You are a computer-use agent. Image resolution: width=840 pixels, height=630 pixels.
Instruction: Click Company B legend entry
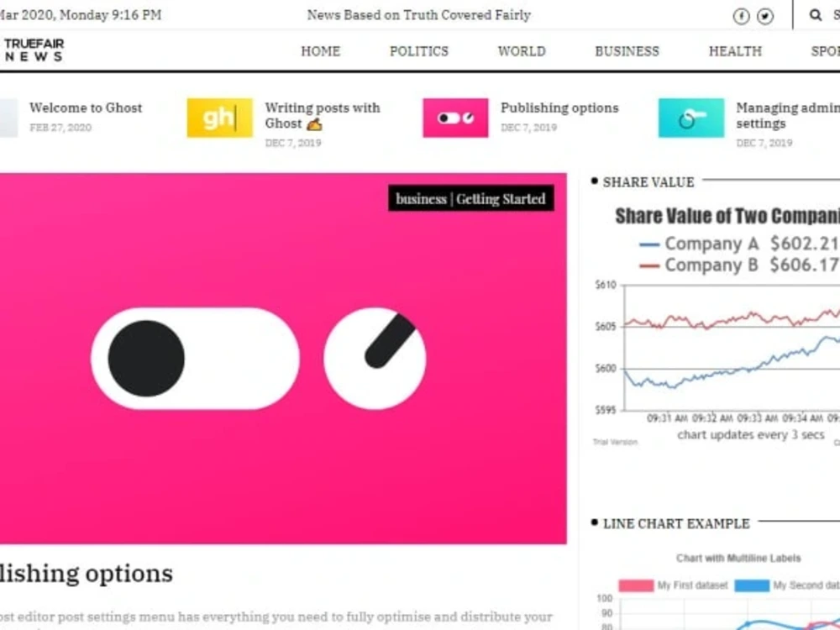click(739, 265)
